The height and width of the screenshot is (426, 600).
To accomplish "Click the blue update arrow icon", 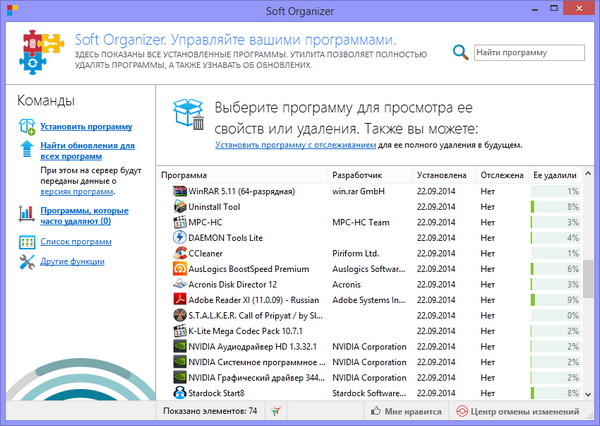I will pos(25,150).
